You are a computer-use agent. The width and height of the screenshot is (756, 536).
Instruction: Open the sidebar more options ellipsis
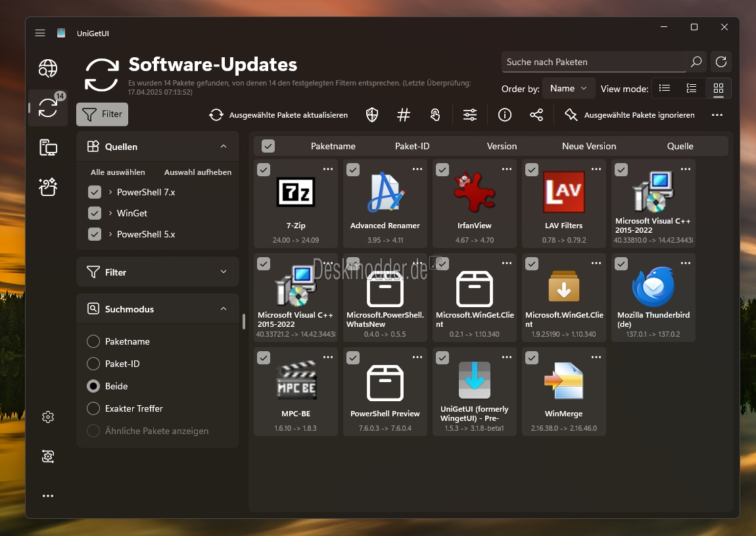pos(48,496)
